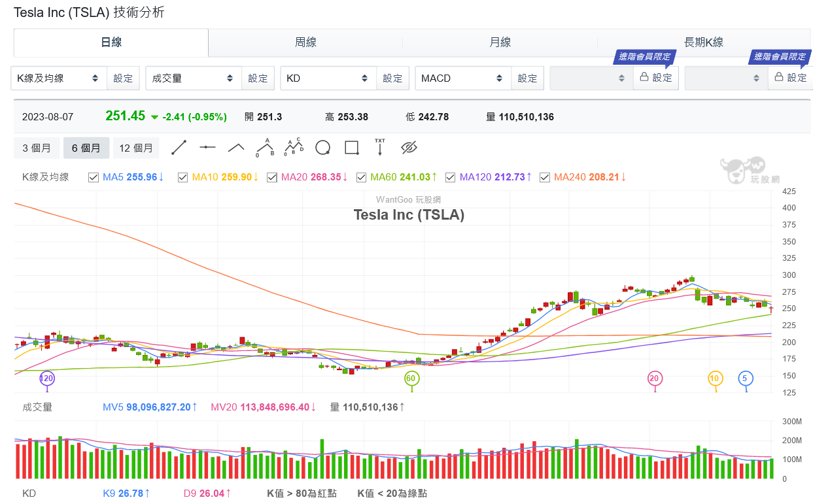This screenshot has width=813, height=504.
Task: Click first 進階會員限定 badge
Action: point(645,57)
